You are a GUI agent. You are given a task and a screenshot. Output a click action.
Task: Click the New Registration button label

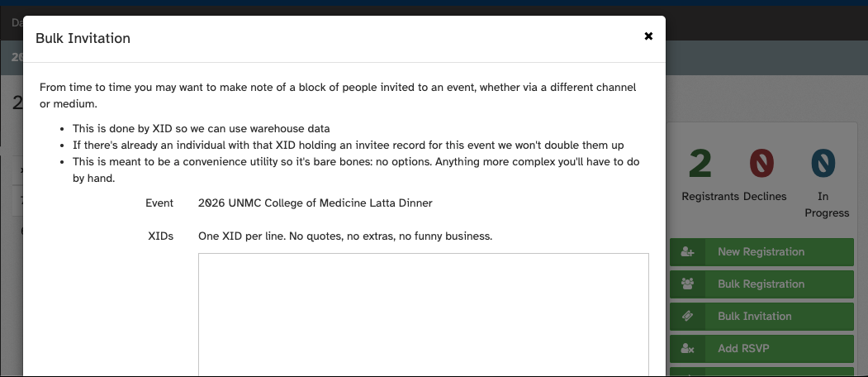761,251
